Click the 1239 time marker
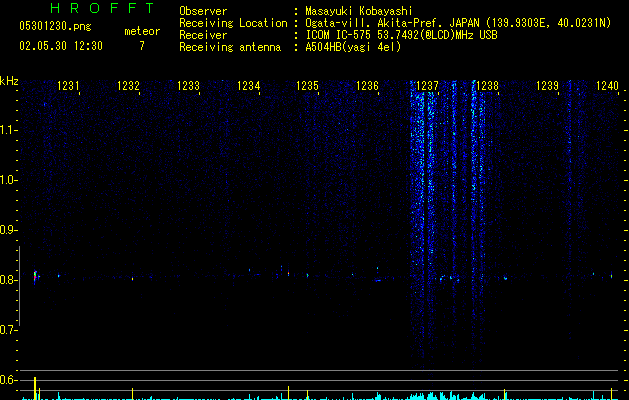Image resolution: width=629 pixels, height=400 pixels. click(x=548, y=86)
